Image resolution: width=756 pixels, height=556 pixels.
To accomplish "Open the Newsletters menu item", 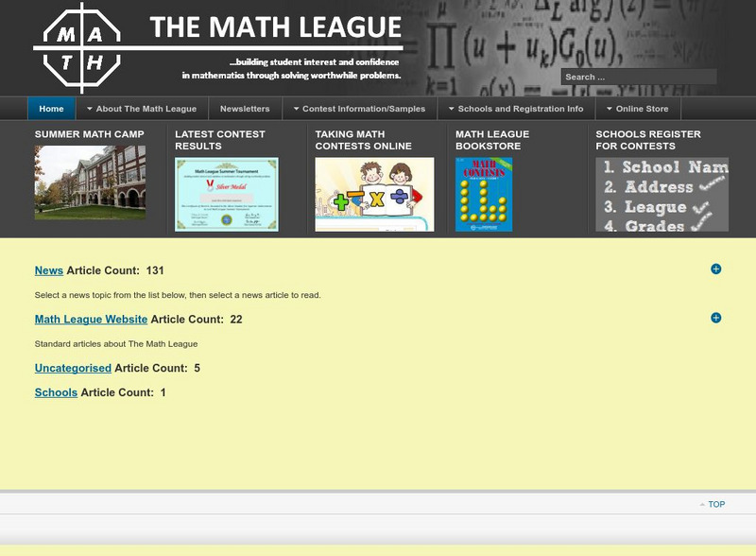I will pyautogui.click(x=245, y=109).
